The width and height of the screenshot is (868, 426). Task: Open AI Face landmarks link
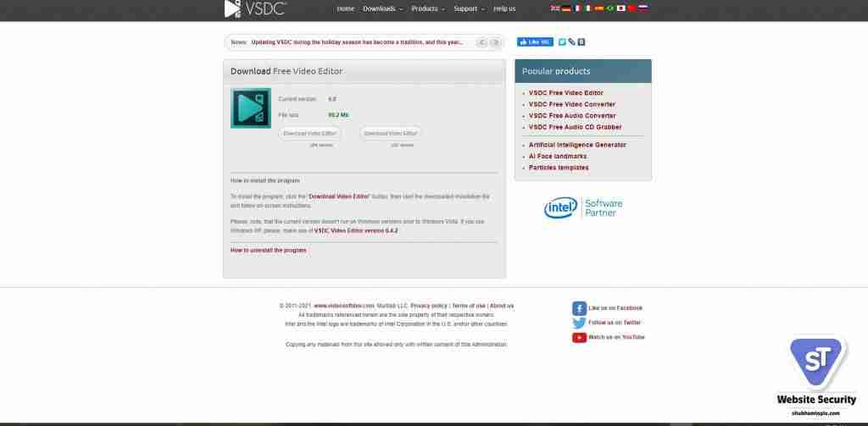[558, 157]
